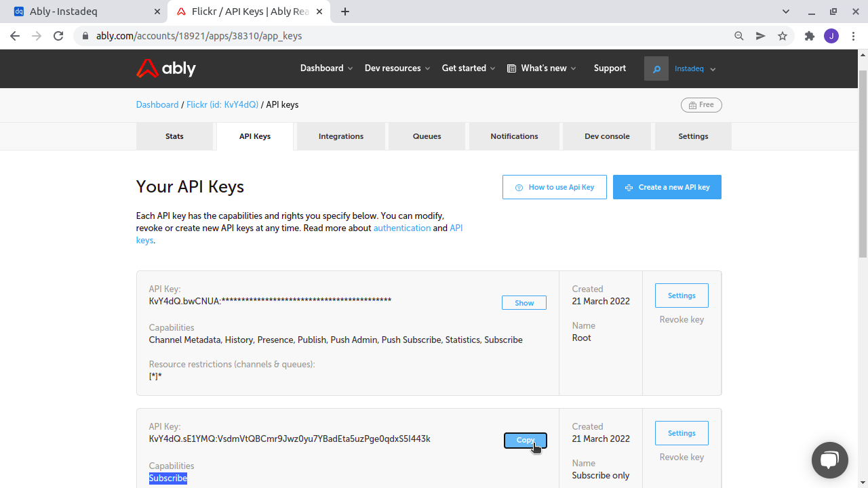Click the masked KvY4dQ.bwCNUA key text
Image resolution: width=868 pixels, height=488 pixels.
click(270, 301)
